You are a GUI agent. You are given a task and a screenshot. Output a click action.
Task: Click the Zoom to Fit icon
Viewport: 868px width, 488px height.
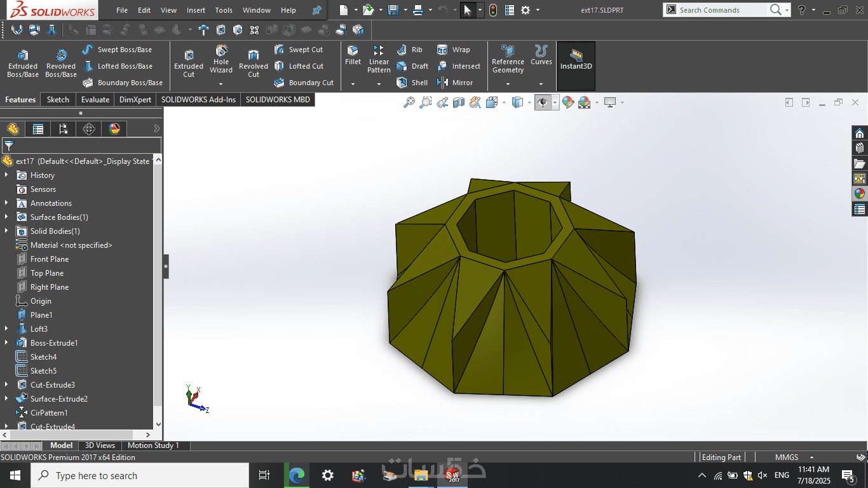point(409,102)
